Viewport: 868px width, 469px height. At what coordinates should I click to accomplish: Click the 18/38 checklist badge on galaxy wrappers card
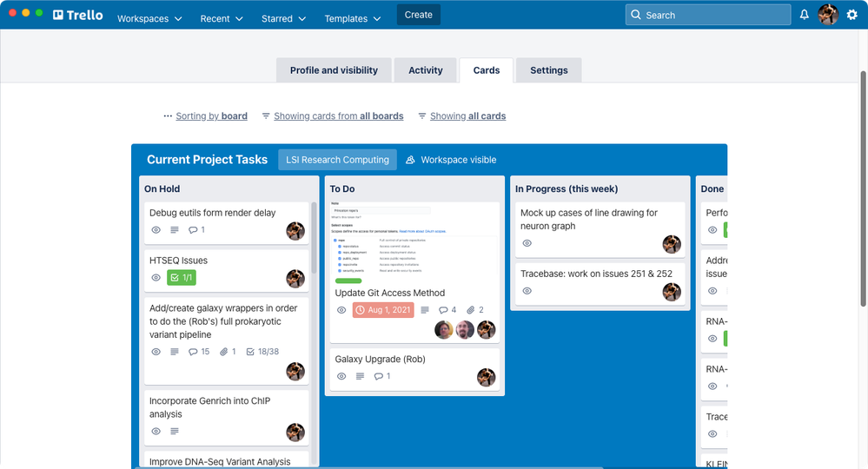click(x=262, y=351)
